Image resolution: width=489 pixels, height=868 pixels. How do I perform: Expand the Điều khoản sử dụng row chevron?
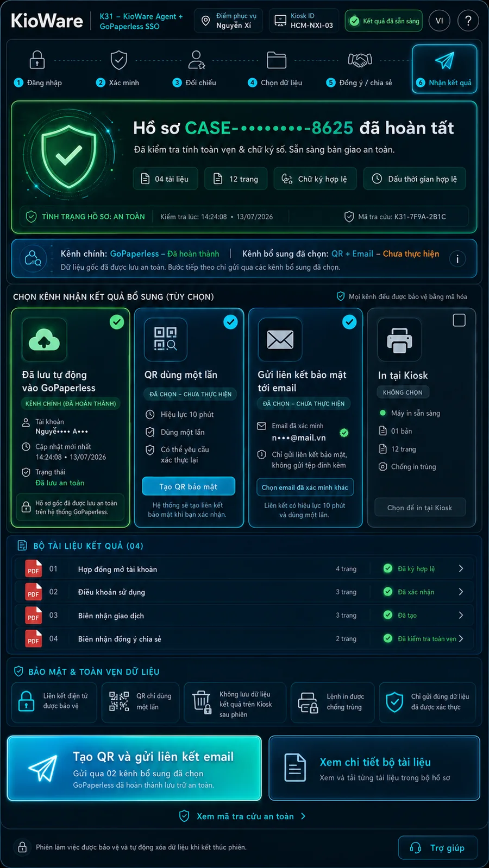(461, 592)
